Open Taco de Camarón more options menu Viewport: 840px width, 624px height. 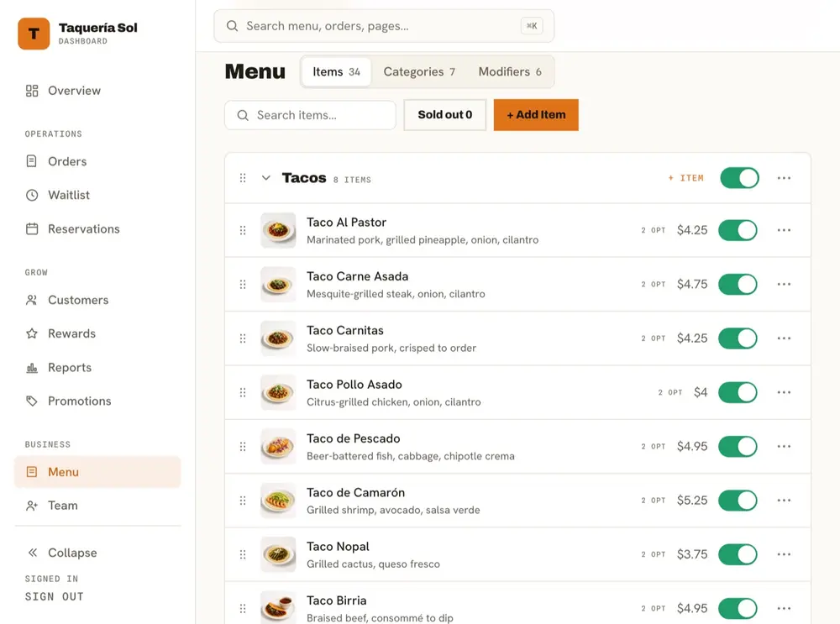784,501
